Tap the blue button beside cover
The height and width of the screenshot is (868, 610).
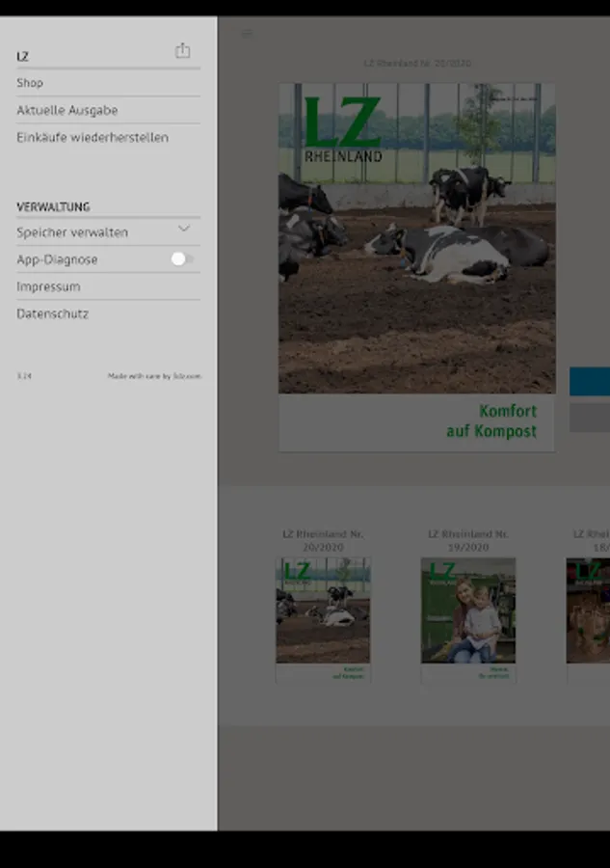pyautogui.click(x=590, y=381)
